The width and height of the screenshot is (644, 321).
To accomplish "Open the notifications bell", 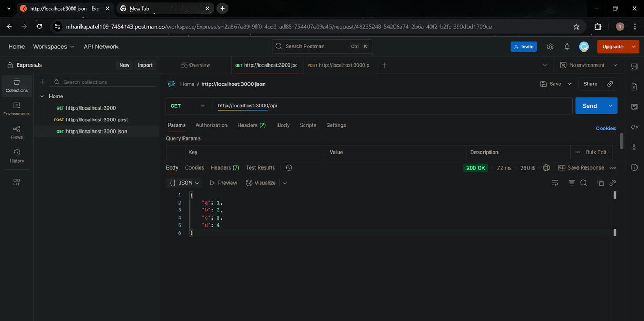I will [567, 47].
